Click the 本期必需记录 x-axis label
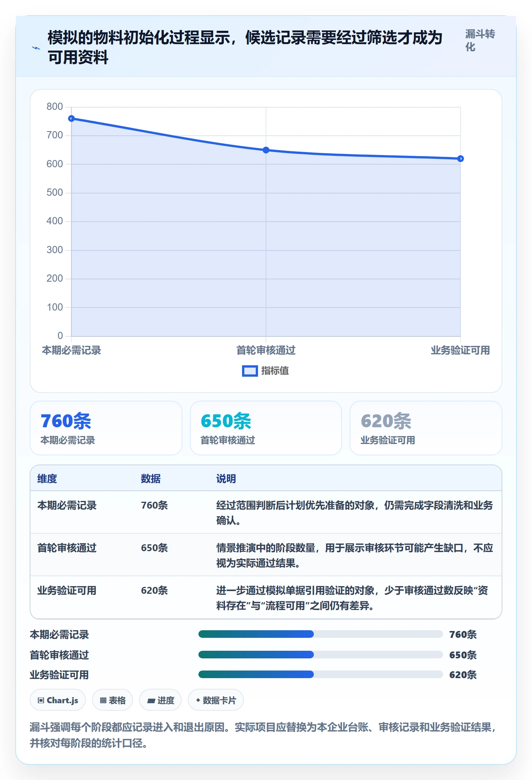 (x=71, y=350)
